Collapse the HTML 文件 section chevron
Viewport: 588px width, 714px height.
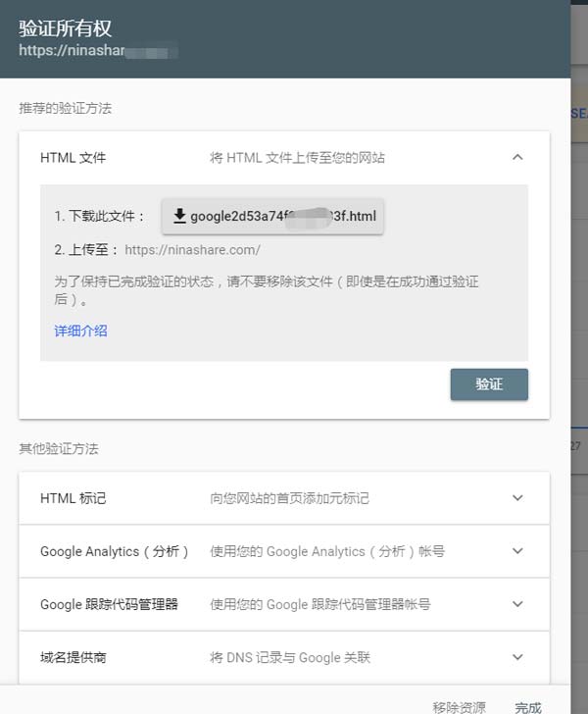click(x=517, y=158)
